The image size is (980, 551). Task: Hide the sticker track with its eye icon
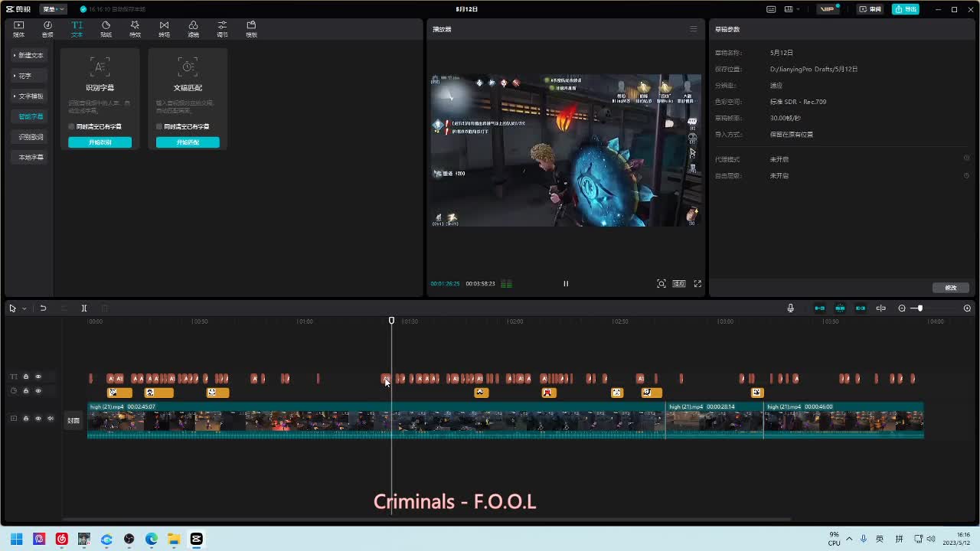pyautogui.click(x=38, y=391)
